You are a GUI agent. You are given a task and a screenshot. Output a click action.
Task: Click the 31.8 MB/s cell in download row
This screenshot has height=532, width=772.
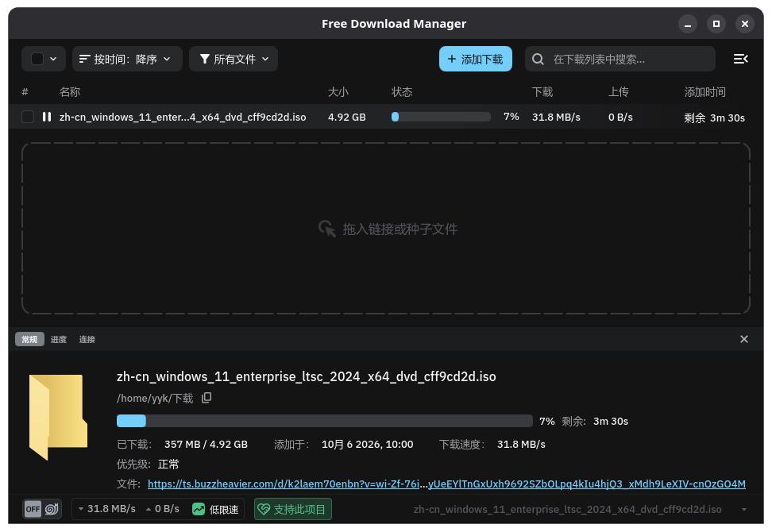(x=556, y=118)
